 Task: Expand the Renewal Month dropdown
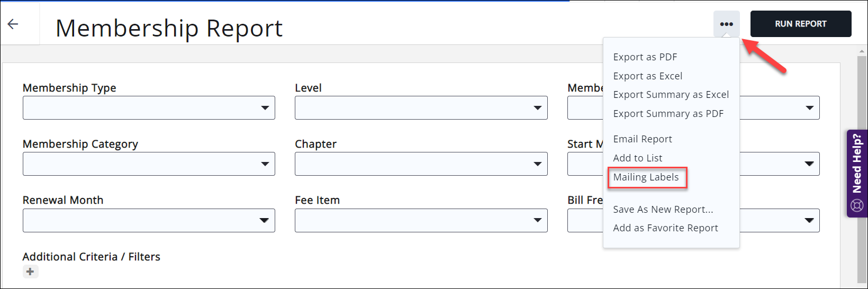149,220
